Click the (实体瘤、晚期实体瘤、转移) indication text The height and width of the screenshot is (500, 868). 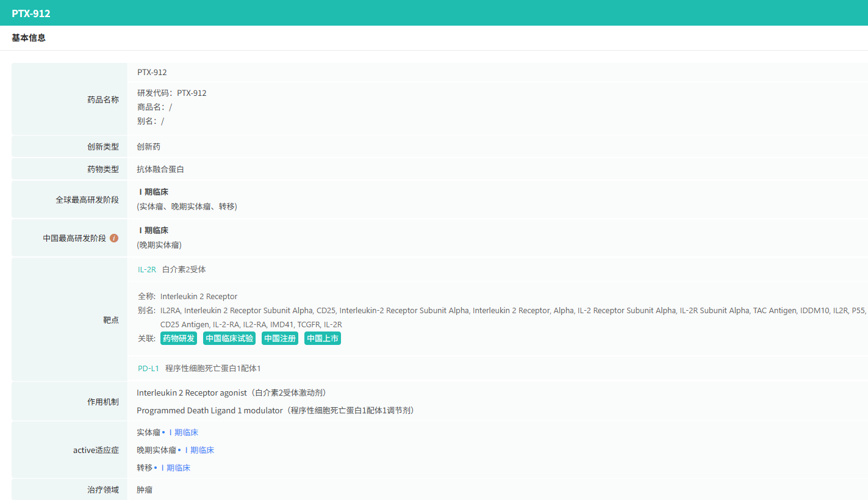coord(187,206)
